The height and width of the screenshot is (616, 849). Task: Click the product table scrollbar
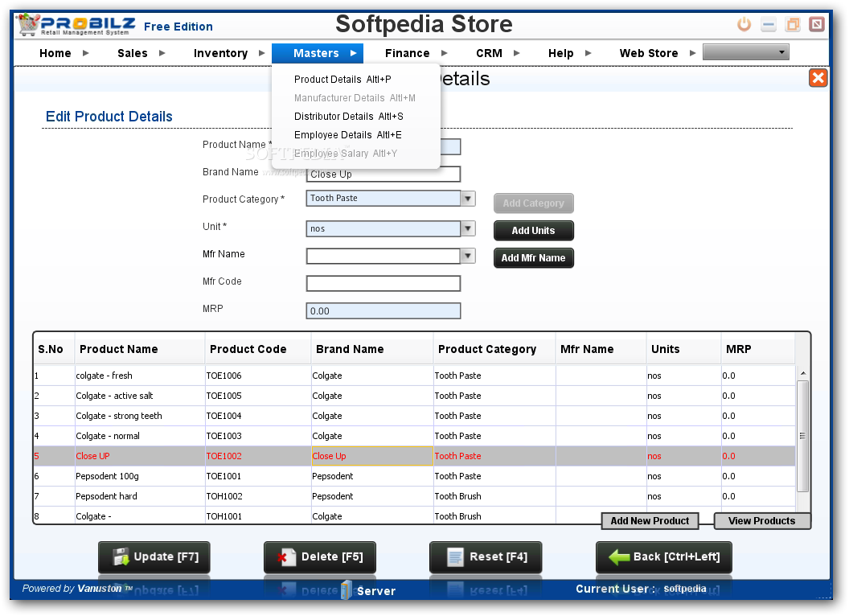(803, 437)
